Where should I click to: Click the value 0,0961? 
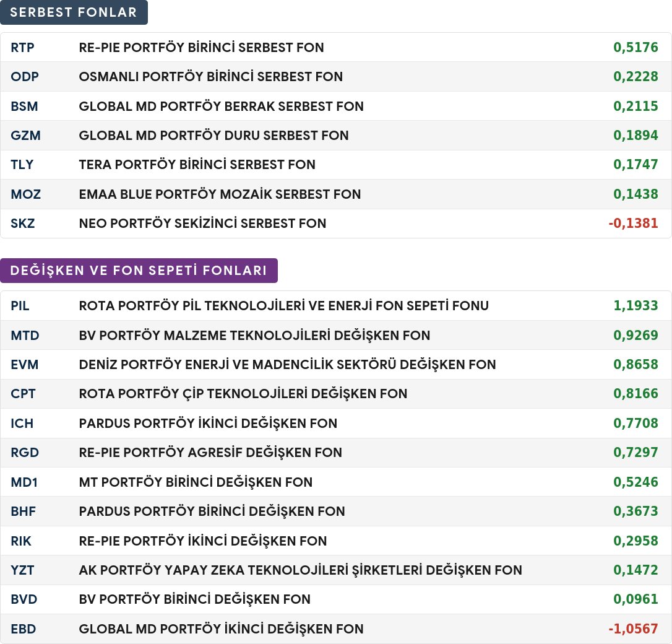click(635, 599)
